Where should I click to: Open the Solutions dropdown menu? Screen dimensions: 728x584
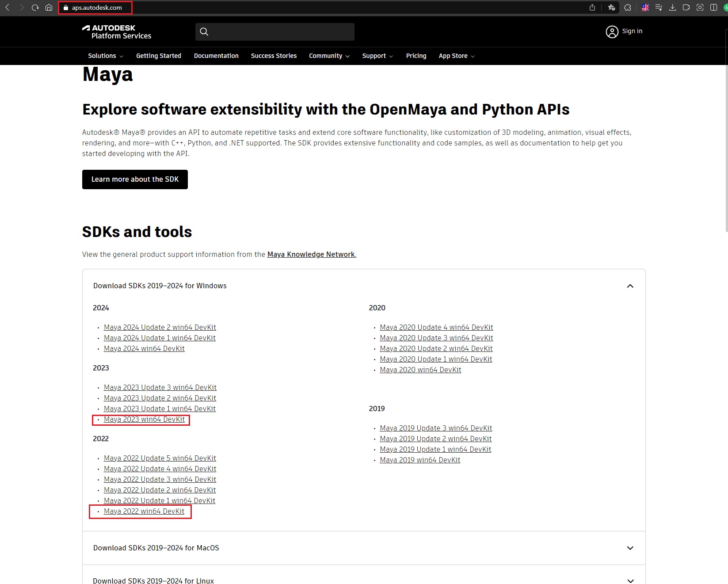[x=106, y=56]
